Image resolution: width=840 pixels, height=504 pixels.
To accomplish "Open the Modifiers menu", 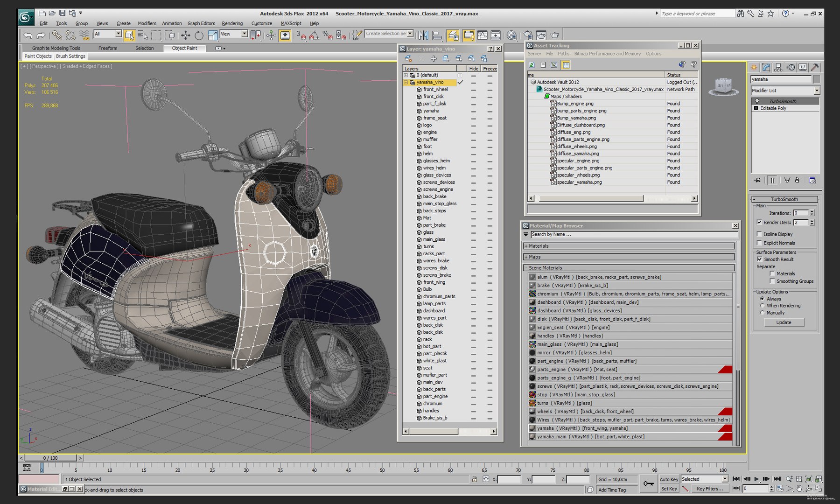I will pyautogui.click(x=147, y=23).
